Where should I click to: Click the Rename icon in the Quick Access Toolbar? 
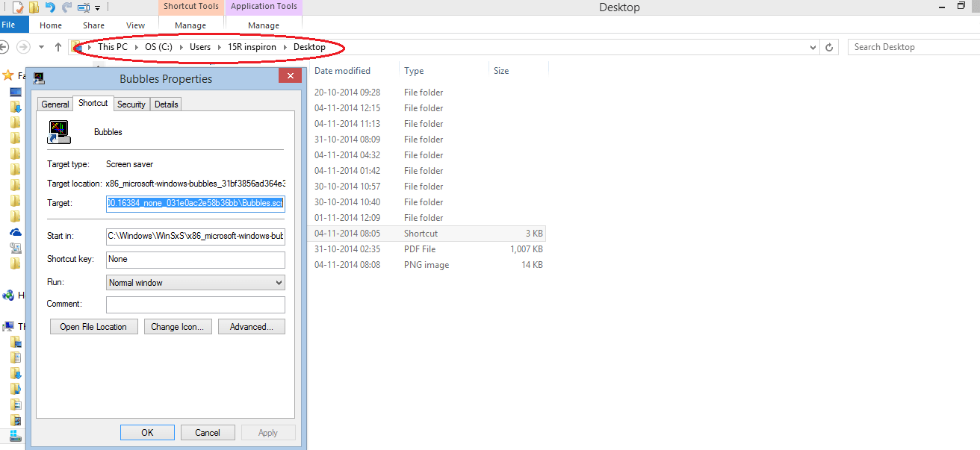click(x=84, y=8)
